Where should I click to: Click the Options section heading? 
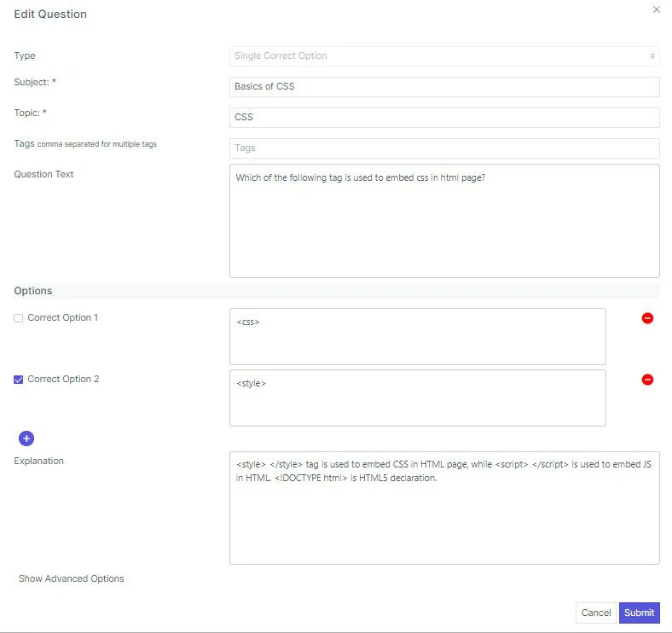pyautogui.click(x=33, y=291)
